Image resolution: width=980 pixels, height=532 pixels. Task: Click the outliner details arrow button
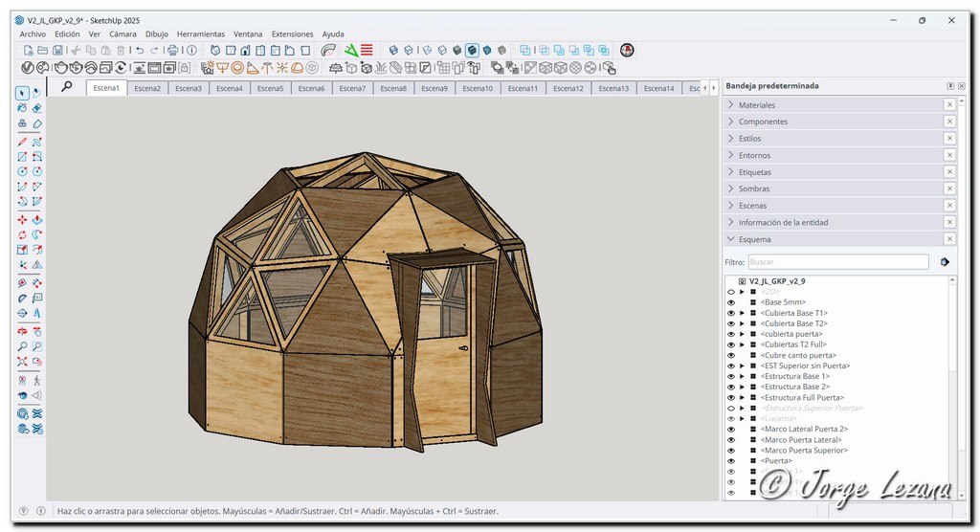click(x=945, y=261)
